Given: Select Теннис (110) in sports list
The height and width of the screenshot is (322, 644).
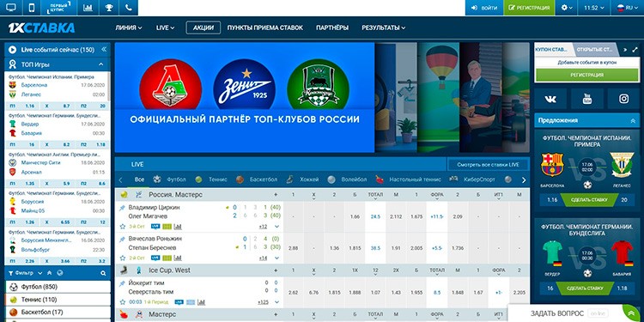Looking at the screenshot, I should 58,300.
